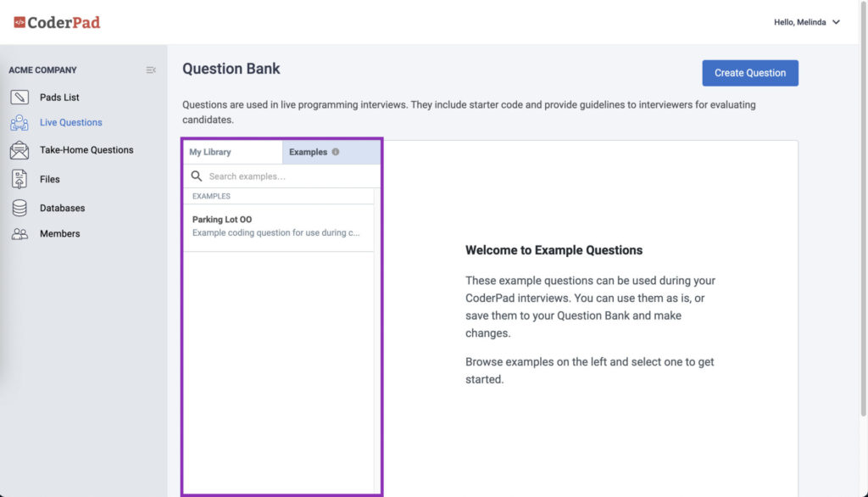
Task: Expand the Hello, Melinda dropdown chevron
Action: click(x=836, y=22)
